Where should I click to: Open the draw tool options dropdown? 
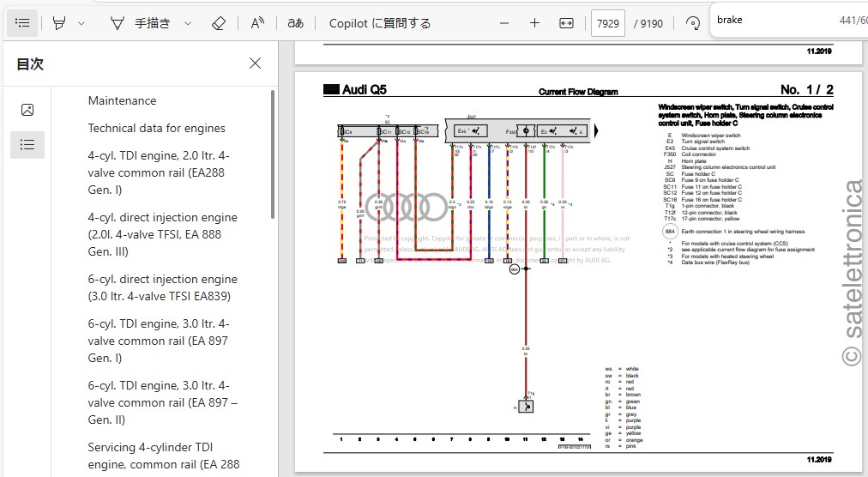(x=188, y=23)
